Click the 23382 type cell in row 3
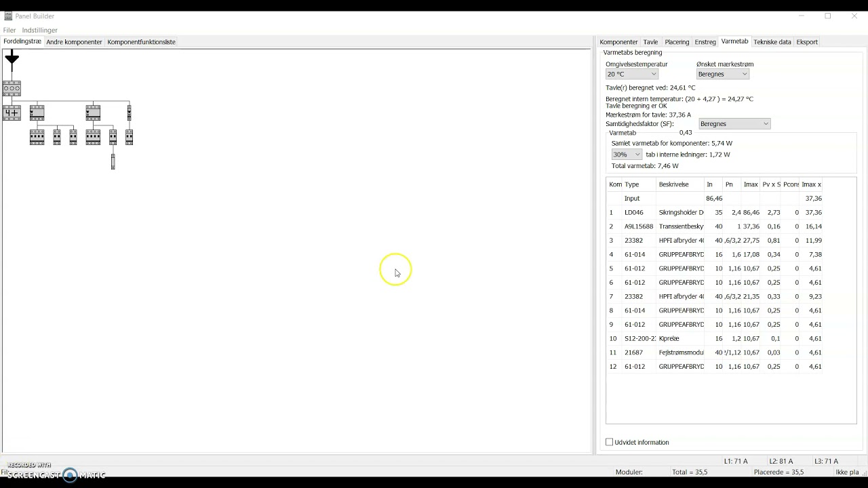Image resolution: width=868 pixels, height=488 pixels. [639, 241]
